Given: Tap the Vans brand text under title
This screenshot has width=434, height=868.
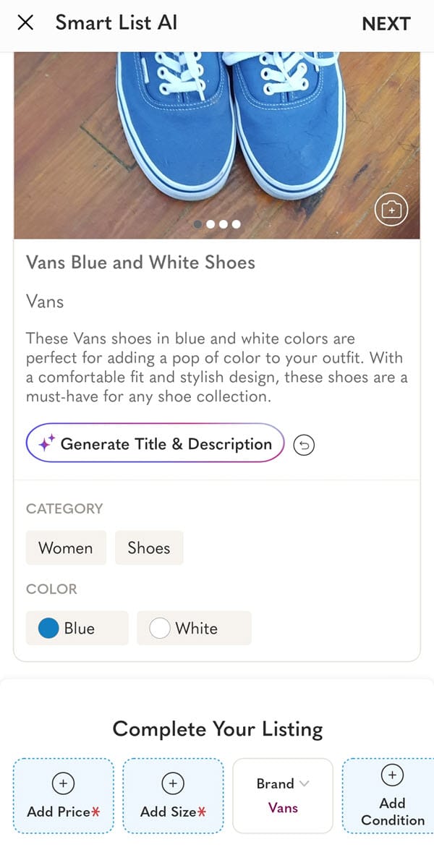Looking at the screenshot, I should 45,301.
